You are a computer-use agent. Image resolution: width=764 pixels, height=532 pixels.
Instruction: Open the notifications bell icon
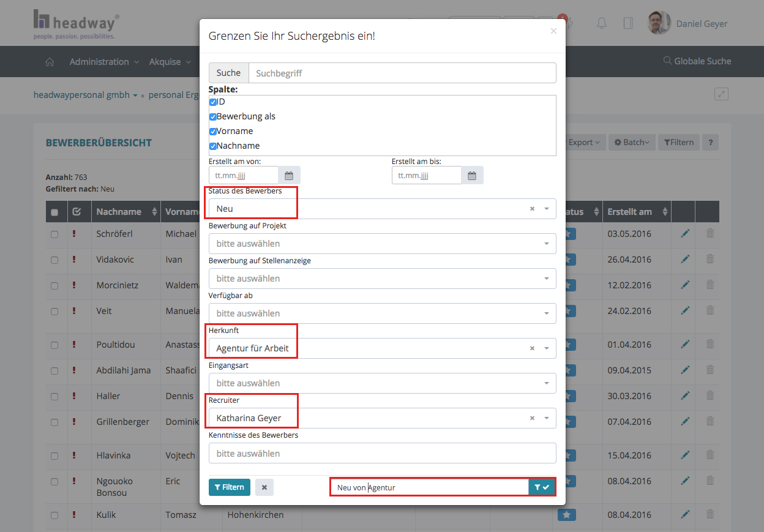[x=602, y=23]
